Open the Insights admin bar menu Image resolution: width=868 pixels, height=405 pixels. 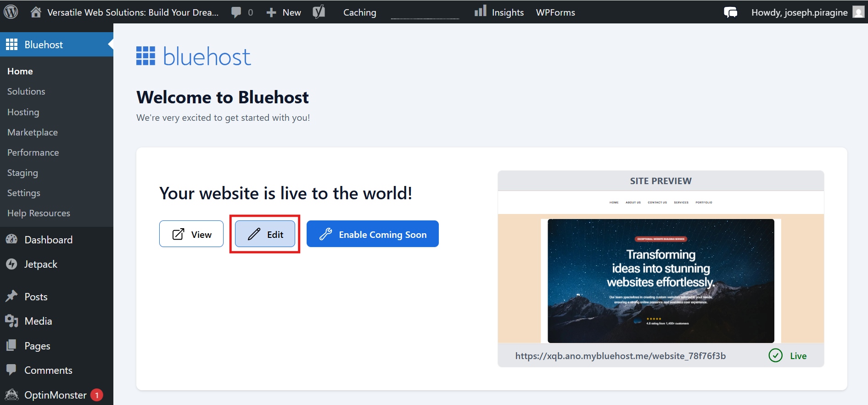pyautogui.click(x=499, y=12)
